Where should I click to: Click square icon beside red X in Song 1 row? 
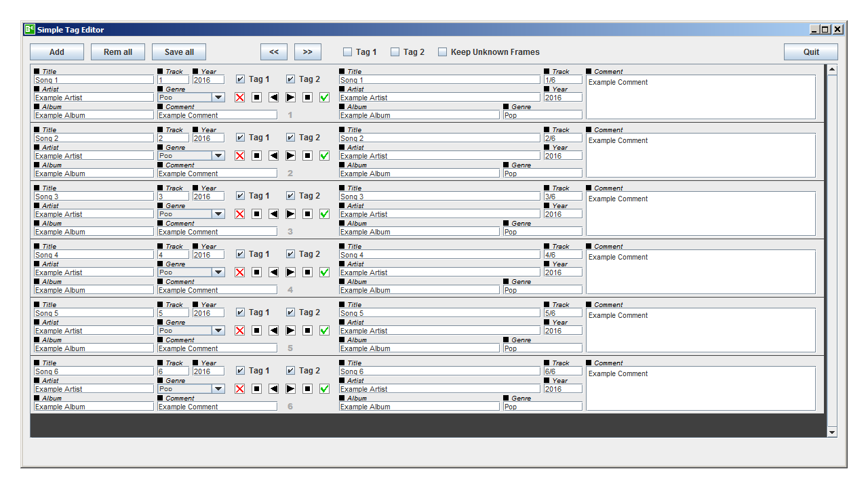pos(256,98)
